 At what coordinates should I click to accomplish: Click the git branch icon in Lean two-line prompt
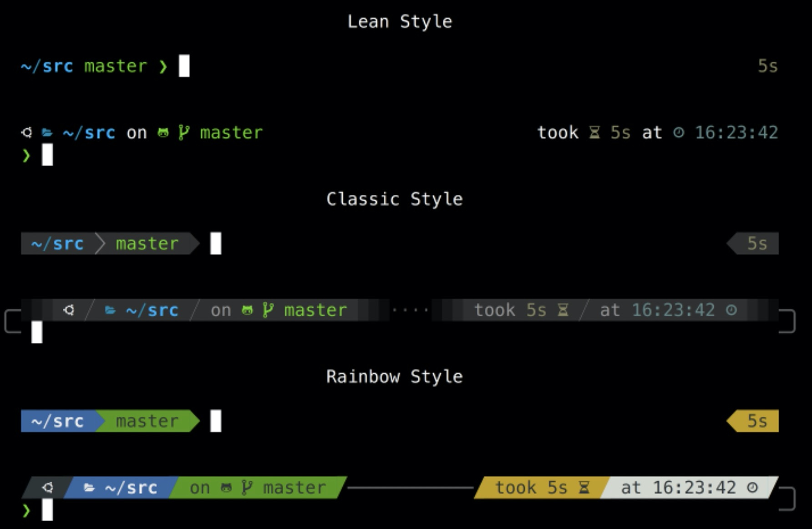(183, 132)
